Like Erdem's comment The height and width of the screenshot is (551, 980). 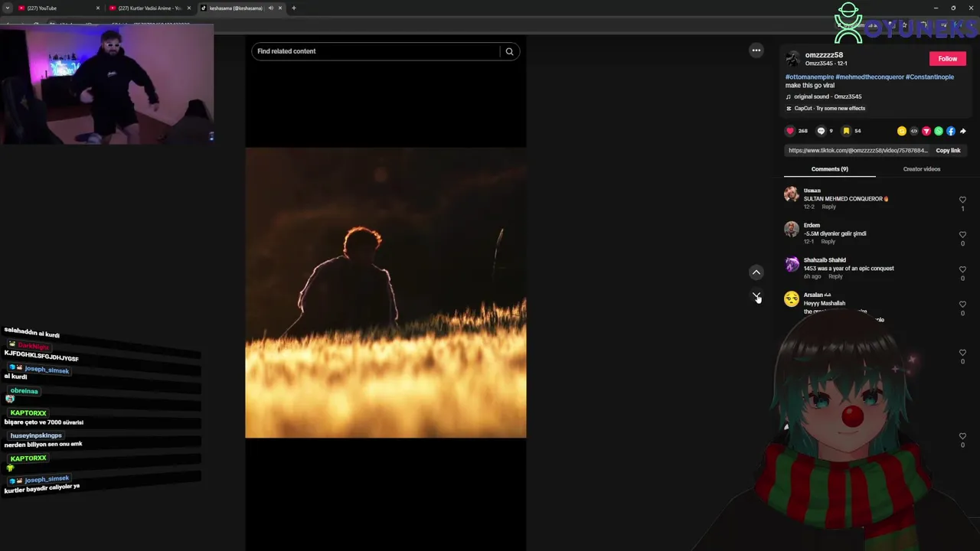pyautogui.click(x=962, y=235)
